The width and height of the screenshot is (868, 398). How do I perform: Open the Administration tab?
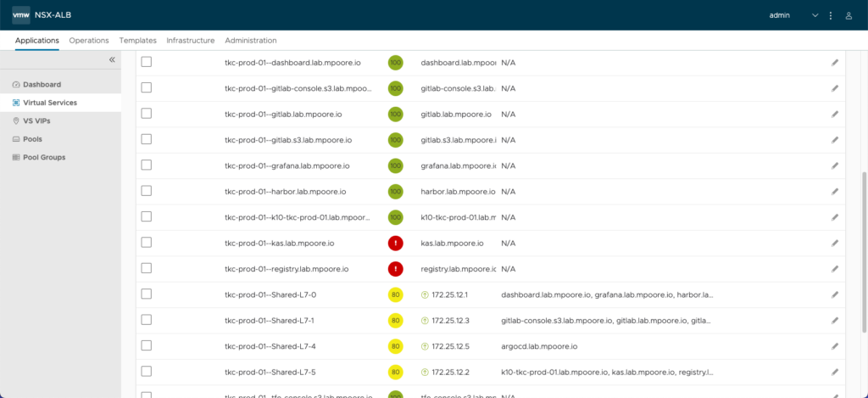coord(251,41)
